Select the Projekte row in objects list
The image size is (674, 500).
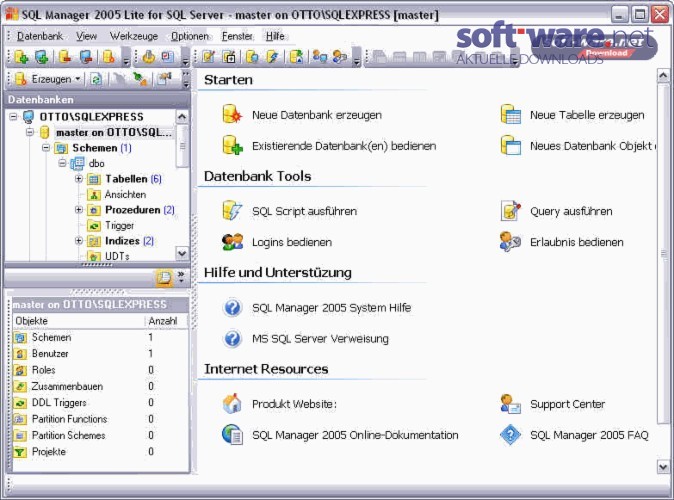click(100, 451)
